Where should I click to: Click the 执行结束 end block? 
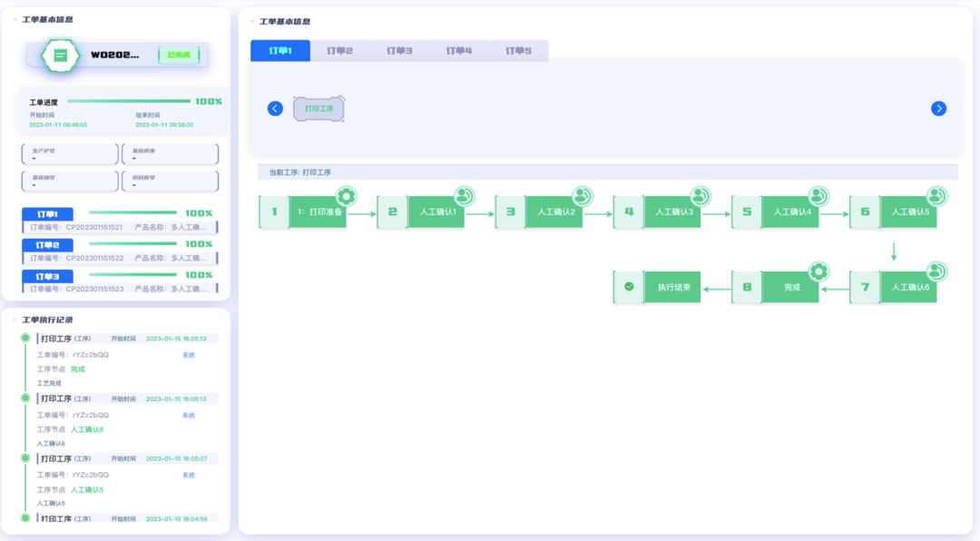pyautogui.click(x=672, y=287)
